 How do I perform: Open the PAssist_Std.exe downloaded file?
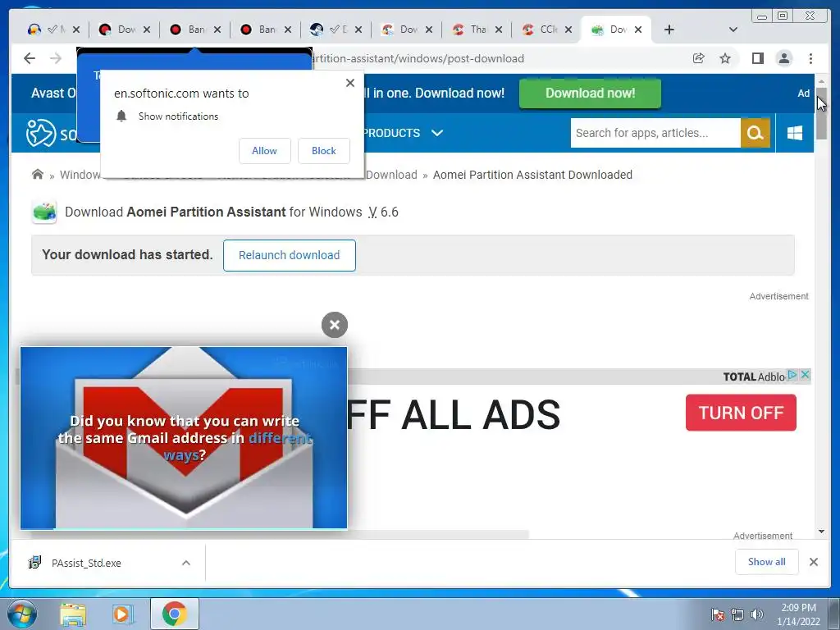tap(85, 563)
